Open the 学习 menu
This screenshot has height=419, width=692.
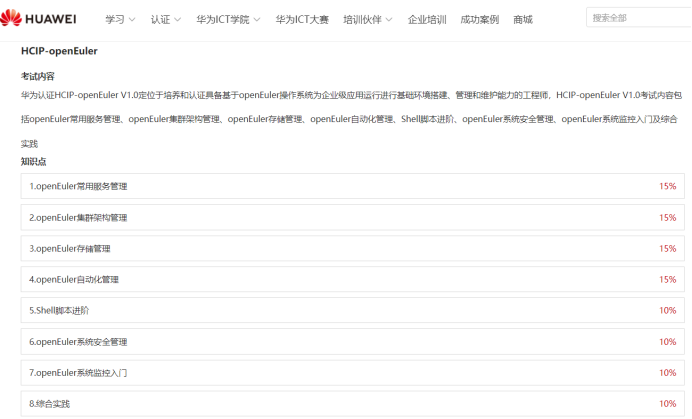pos(115,19)
